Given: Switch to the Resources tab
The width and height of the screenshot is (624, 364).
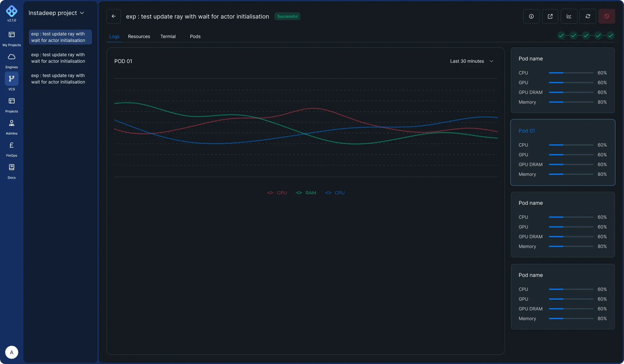Looking at the screenshot, I should click(139, 36).
